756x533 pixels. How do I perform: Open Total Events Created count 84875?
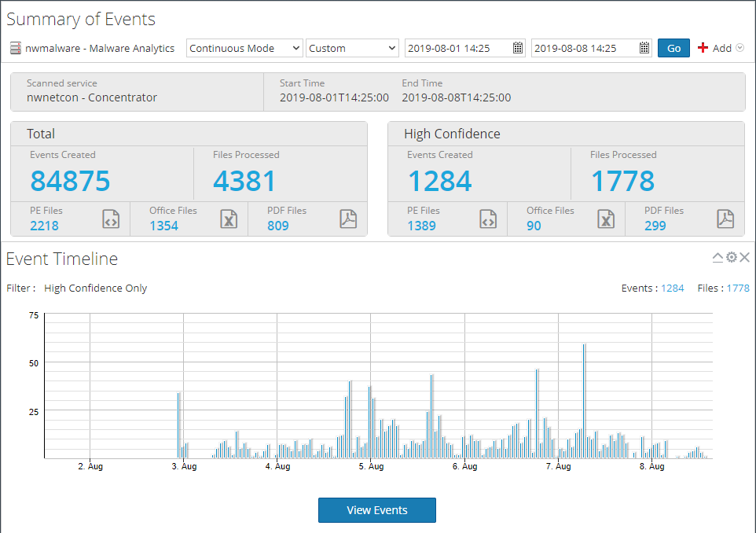(70, 181)
